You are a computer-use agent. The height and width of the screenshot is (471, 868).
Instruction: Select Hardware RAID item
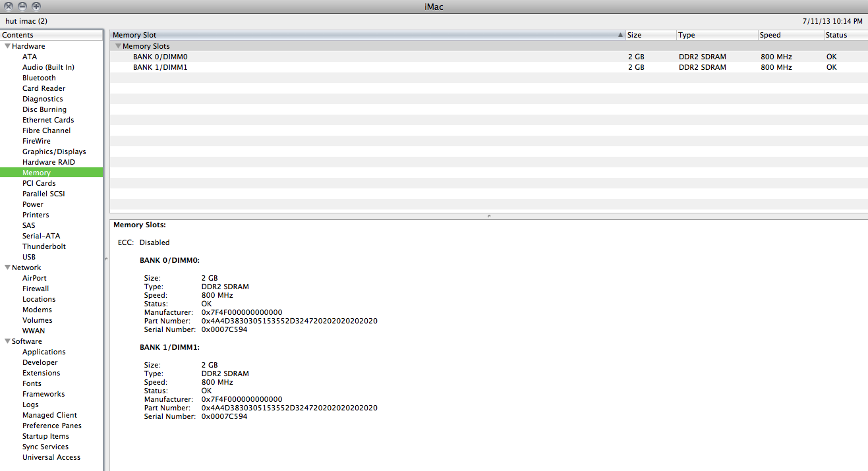(x=49, y=162)
